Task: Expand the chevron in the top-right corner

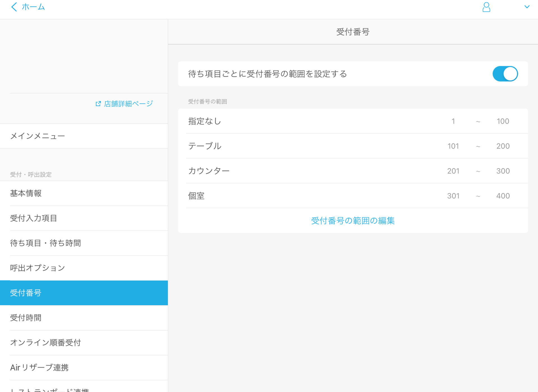Action: tap(527, 6)
